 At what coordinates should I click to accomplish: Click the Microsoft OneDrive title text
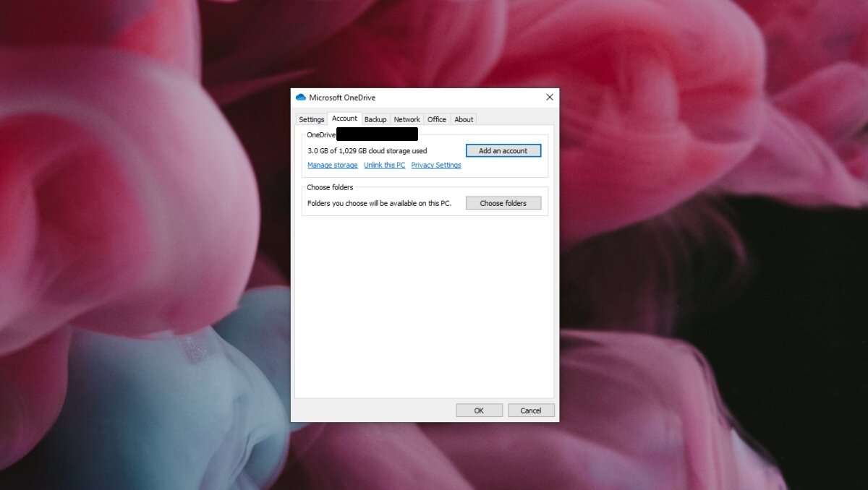pyautogui.click(x=341, y=97)
